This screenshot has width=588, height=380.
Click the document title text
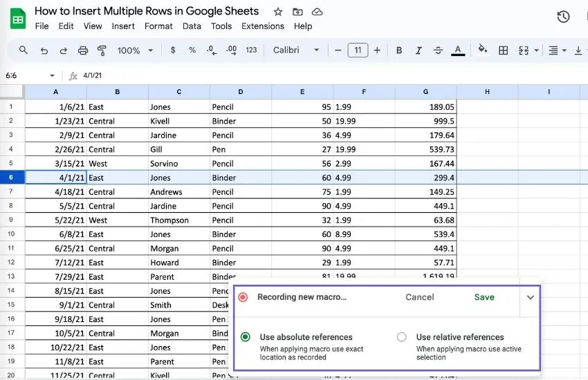(147, 11)
